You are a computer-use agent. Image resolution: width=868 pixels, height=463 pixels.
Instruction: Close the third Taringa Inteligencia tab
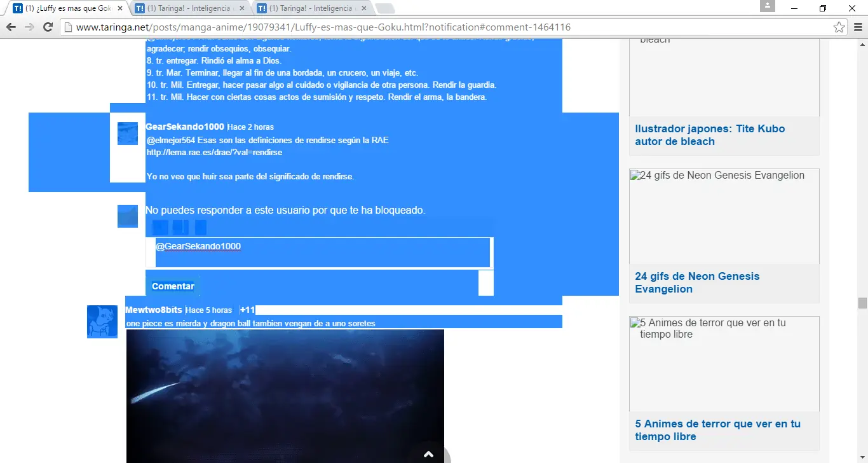pos(365,9)
